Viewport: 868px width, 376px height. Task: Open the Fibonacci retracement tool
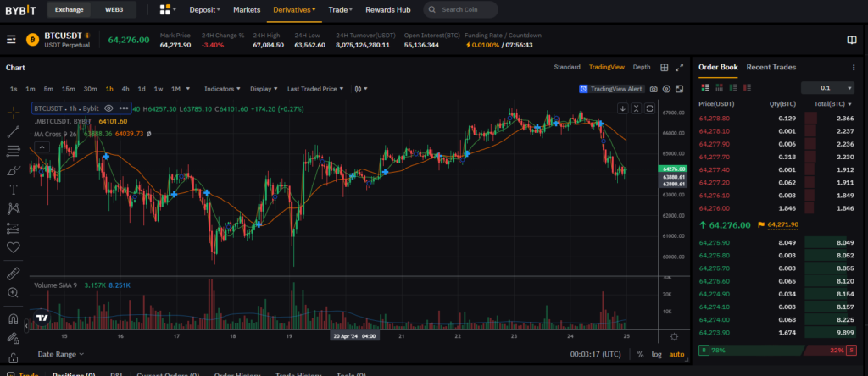14,151
